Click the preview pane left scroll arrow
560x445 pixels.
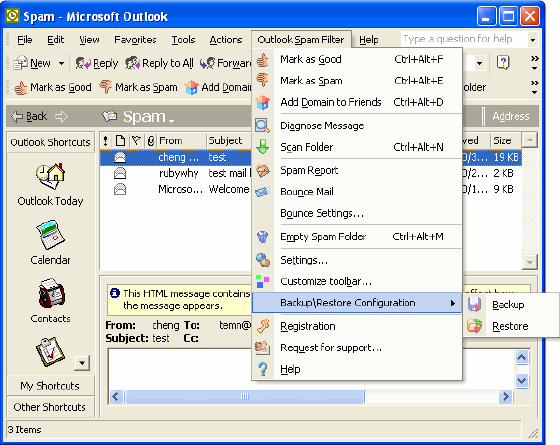click(x=116, y=396)
